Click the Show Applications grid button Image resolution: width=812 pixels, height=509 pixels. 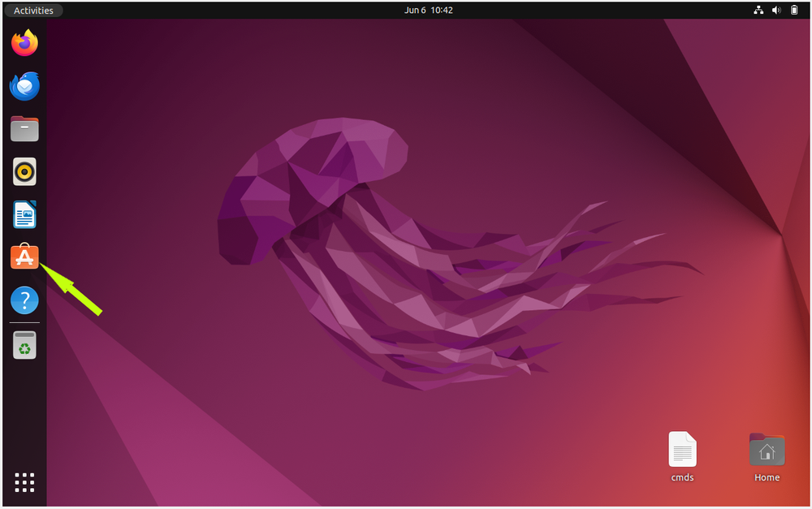[x=24, y=482]
